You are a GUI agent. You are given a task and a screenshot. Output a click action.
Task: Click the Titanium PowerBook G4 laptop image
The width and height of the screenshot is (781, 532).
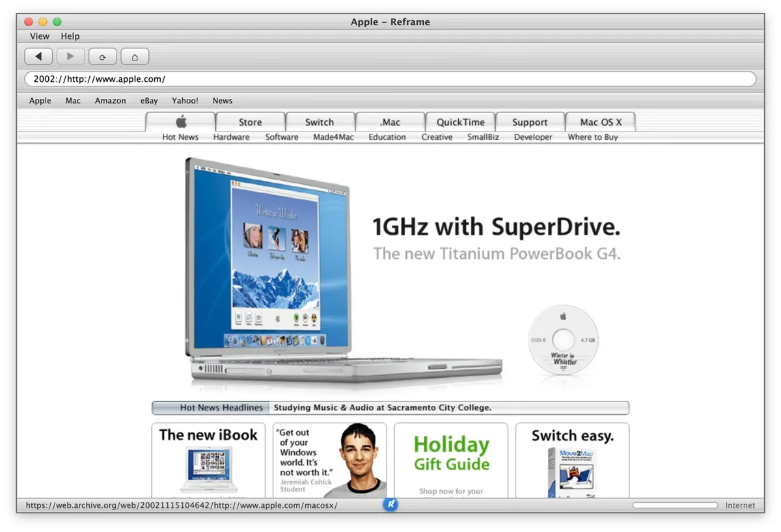coord(344,269)
